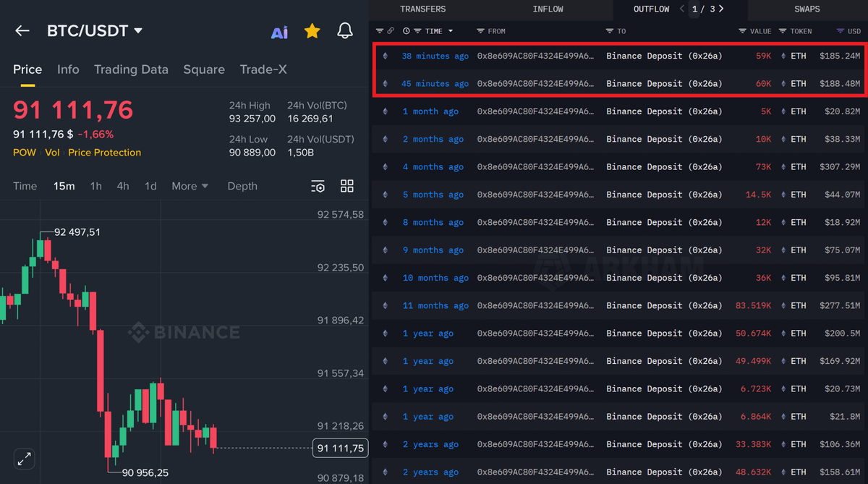
Task: Click ETH token icon in 73K row
Action: click(x=783, y=167)
